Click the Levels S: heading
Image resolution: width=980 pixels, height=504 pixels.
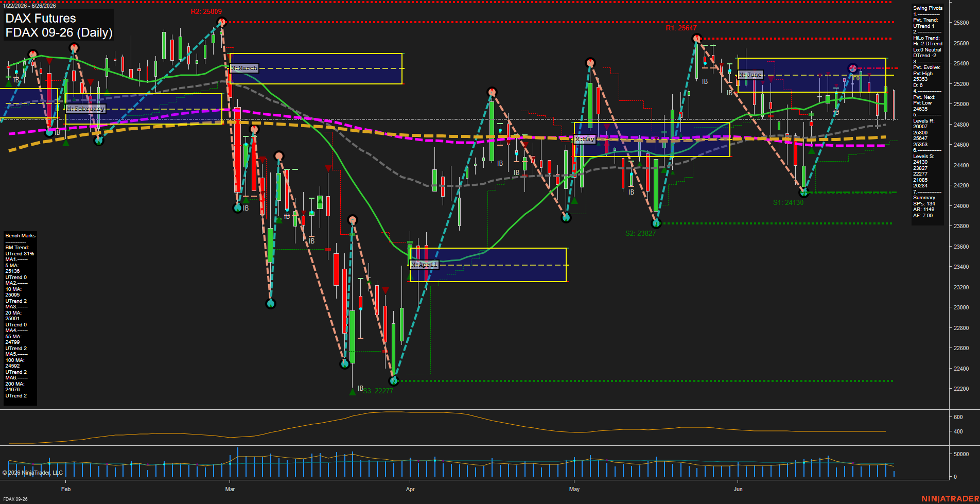[x=924, y=157]
